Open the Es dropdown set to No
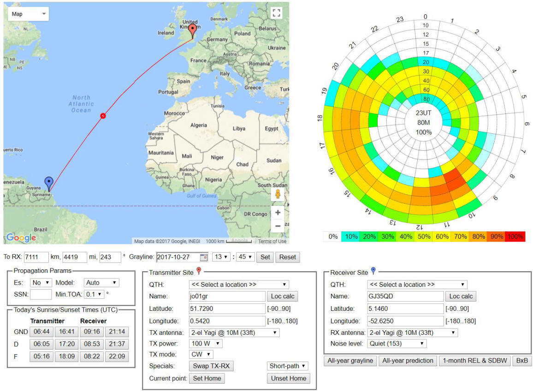This screenshot has width=533, height=392. [x=41, y=283]
